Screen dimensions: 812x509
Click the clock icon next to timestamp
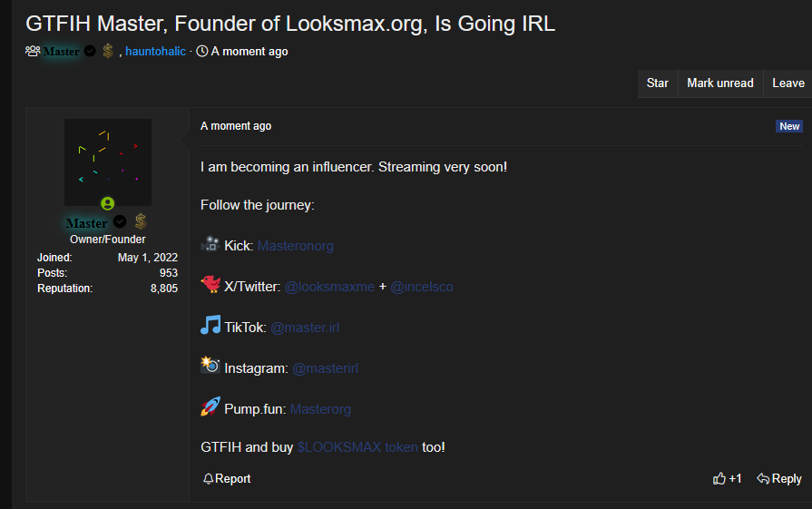[202, 51]
